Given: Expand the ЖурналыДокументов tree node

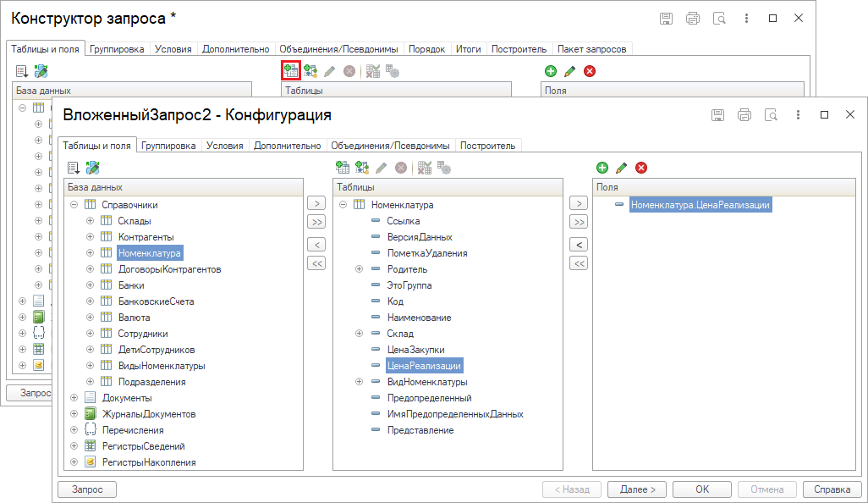Looking at the screenshot, I should click(74, 413).
